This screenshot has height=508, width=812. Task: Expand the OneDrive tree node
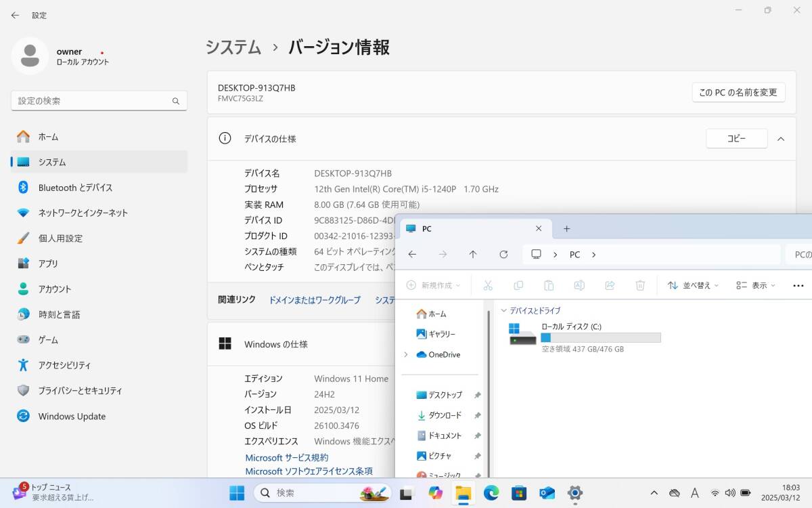406,355
